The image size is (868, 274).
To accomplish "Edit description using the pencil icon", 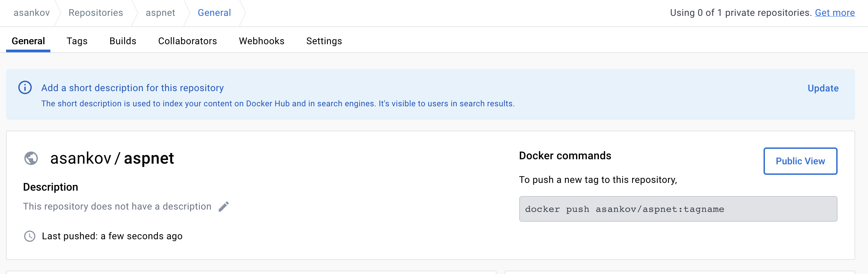I will tap(224, 207).
